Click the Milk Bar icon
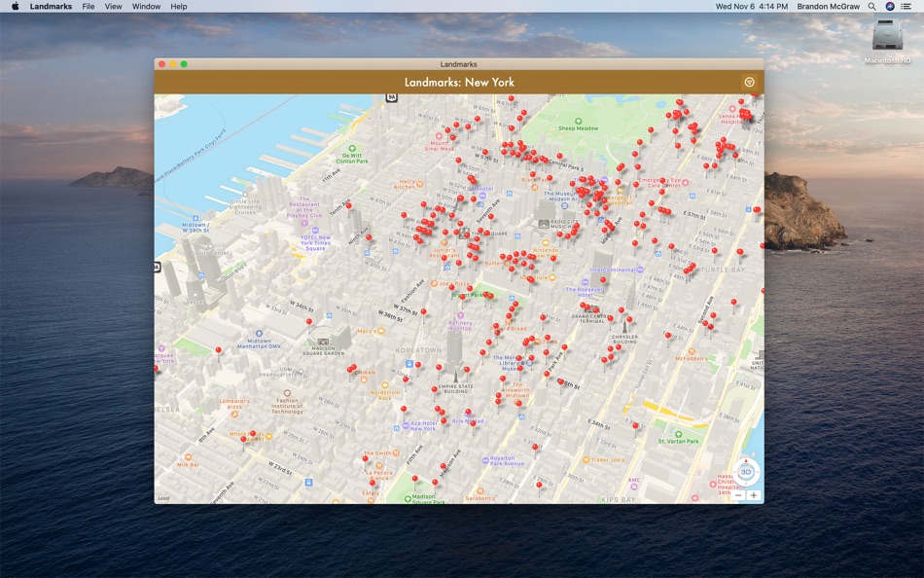This screenshot has width=924, height=578. pos(188,457)
